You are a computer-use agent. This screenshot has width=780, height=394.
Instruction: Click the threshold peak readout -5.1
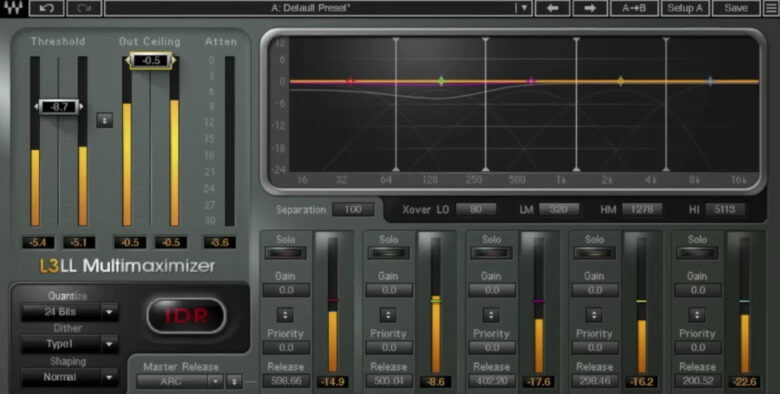[79, 242]
